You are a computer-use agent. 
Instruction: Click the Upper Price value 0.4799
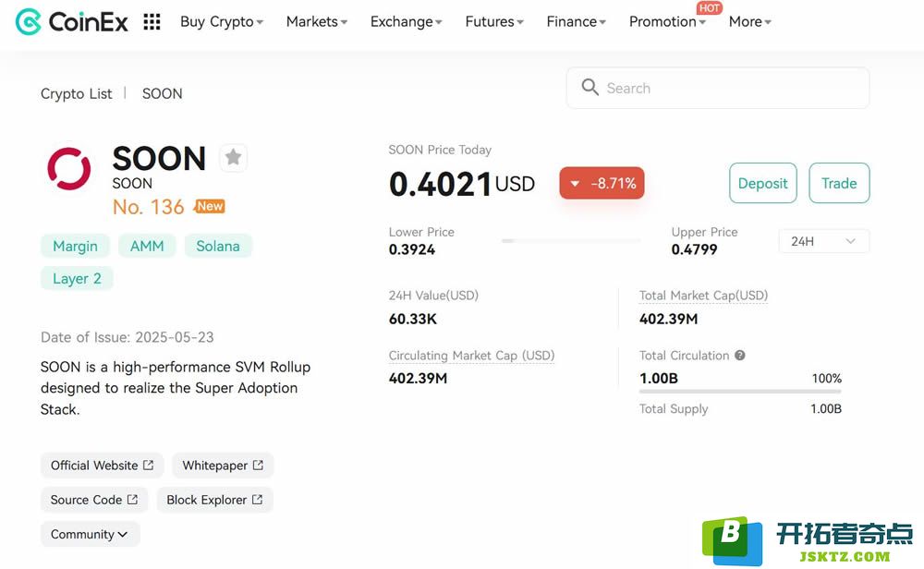(694, 249)
